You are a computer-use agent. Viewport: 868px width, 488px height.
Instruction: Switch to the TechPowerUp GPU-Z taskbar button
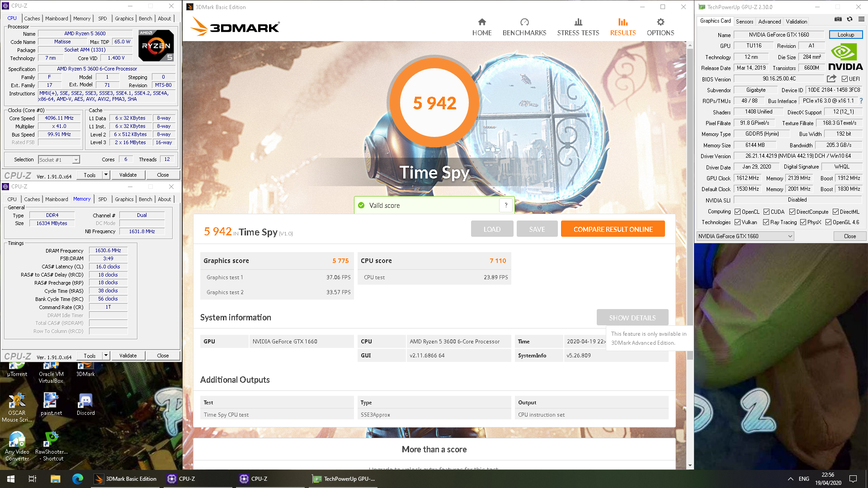coord(344,479)
